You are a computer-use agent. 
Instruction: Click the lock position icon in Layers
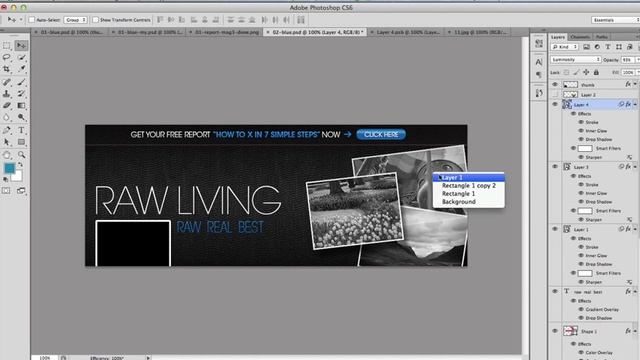[586, 72]
